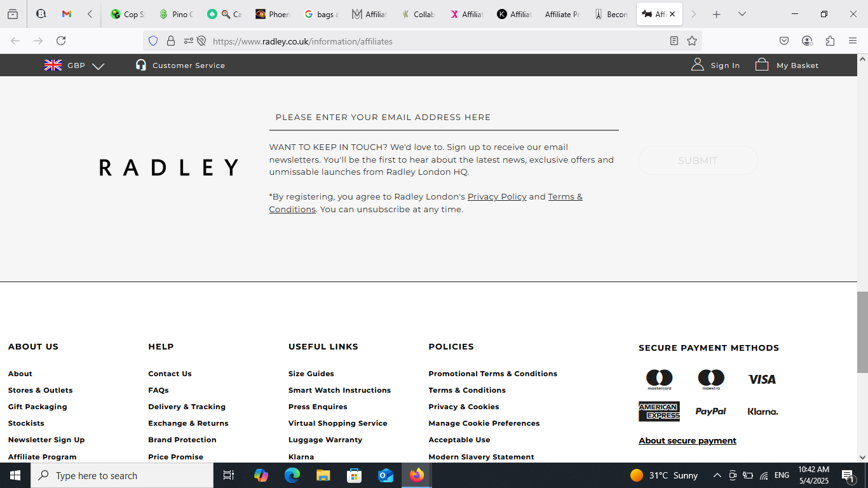This screenshot has width=868, height=488.
Task: Open Microsoft Edge from the taskbar
Action: point(292,475)
